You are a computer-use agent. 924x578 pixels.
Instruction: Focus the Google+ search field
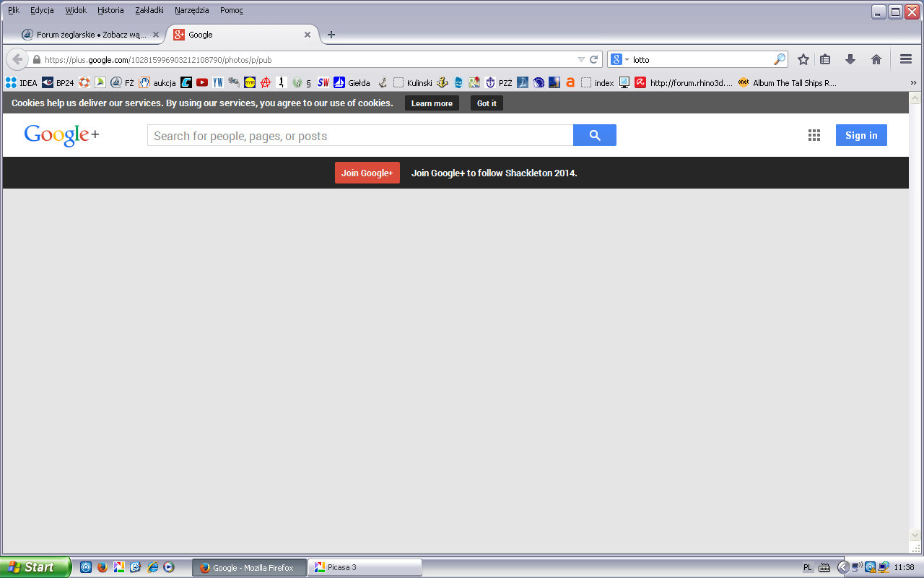360,135
